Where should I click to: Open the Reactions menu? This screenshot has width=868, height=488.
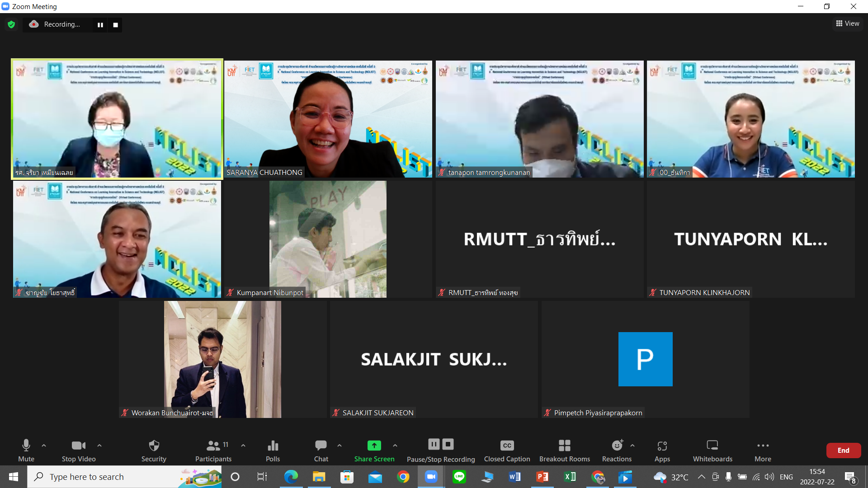click(x=617, y=450)
